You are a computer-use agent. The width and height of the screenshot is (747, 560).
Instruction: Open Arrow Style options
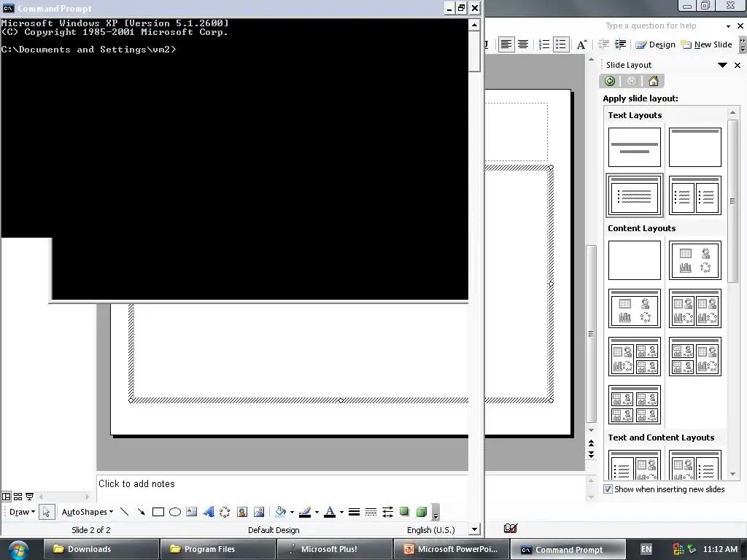(x=388, y=512)
